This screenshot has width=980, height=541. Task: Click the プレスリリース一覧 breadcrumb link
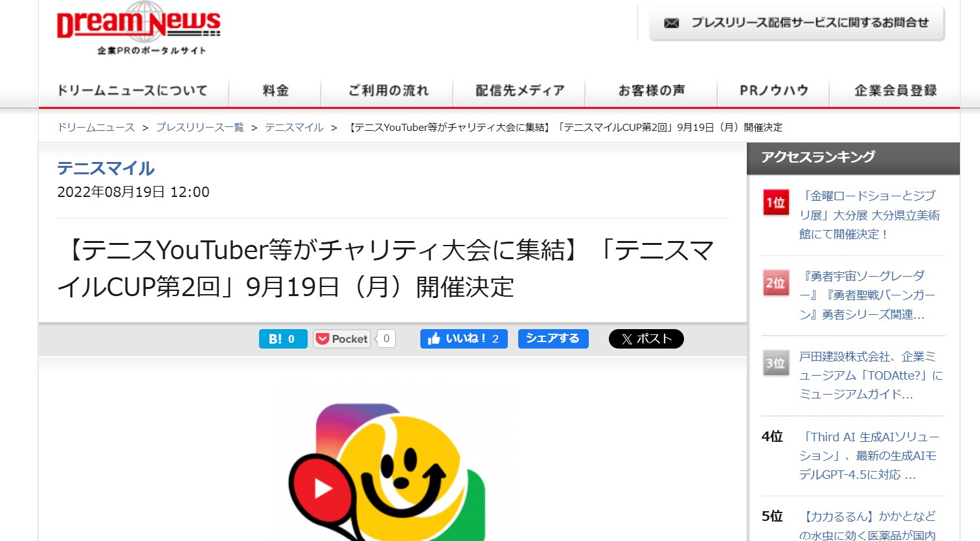point(199,128)
